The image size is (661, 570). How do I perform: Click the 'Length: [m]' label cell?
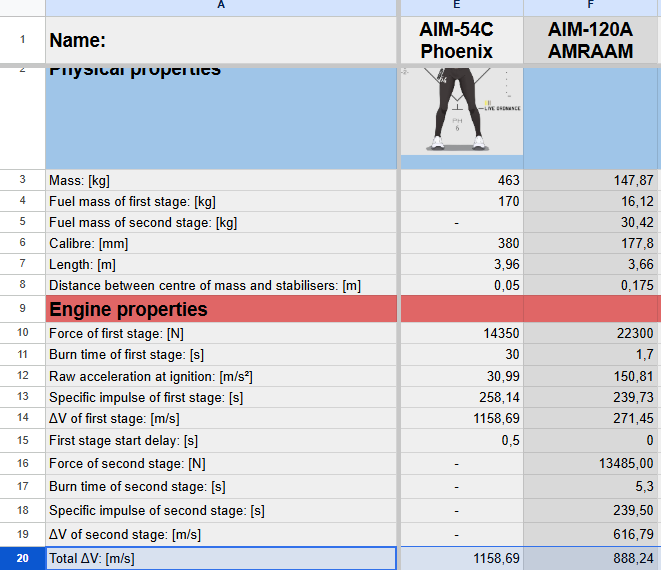point(221,264)
